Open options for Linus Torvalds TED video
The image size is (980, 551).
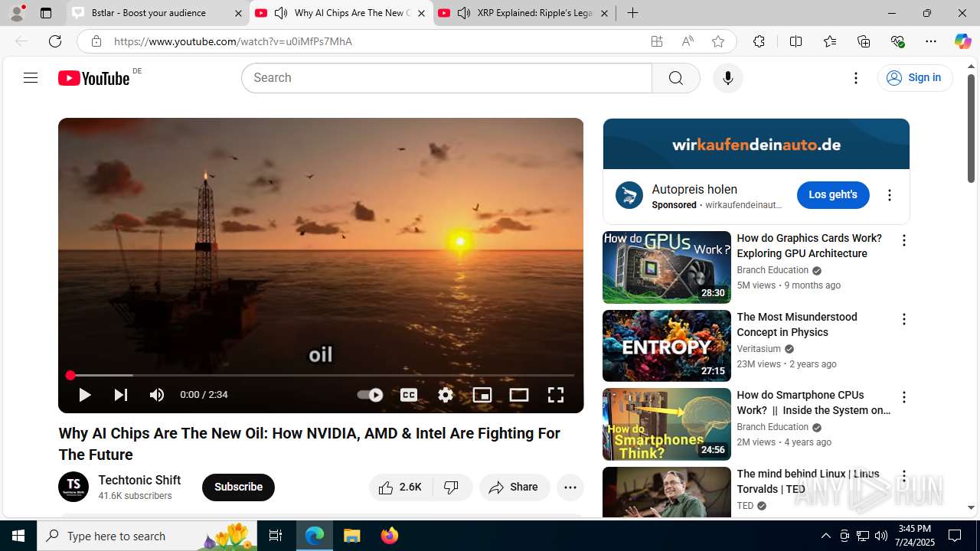pyautogui.click(x=904, y=476)
